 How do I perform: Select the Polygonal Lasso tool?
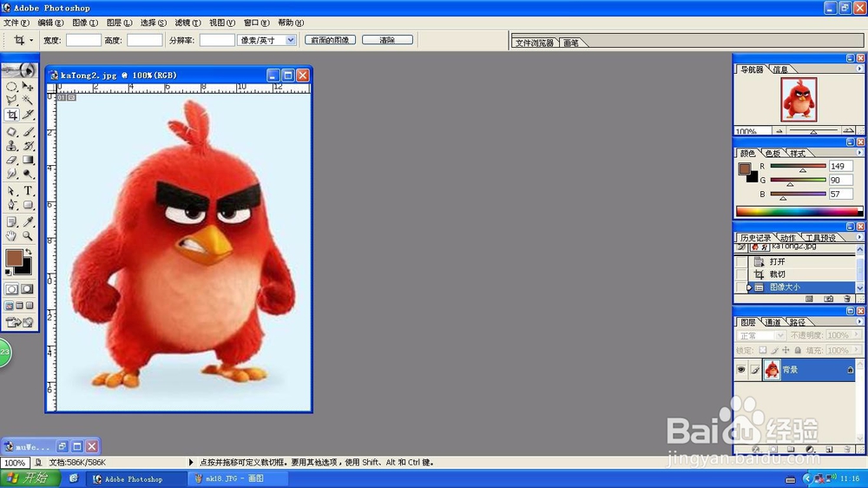click(x=11, y=100)
